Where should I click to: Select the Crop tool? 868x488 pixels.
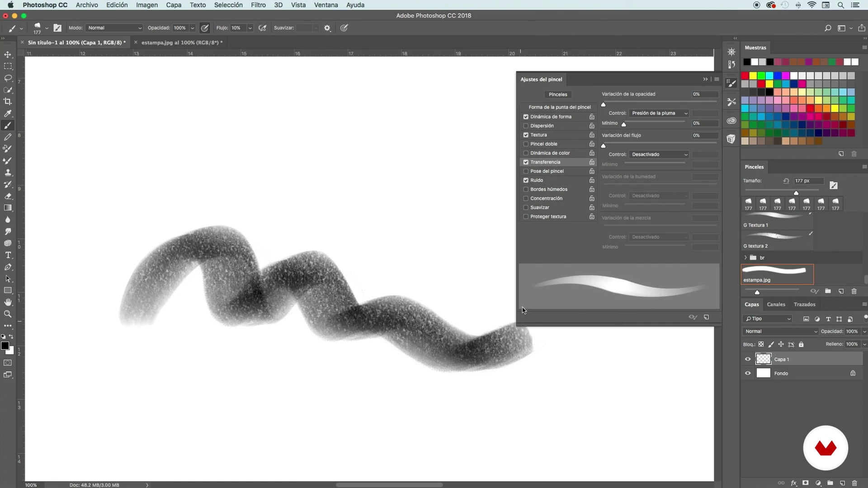(8, 102)
